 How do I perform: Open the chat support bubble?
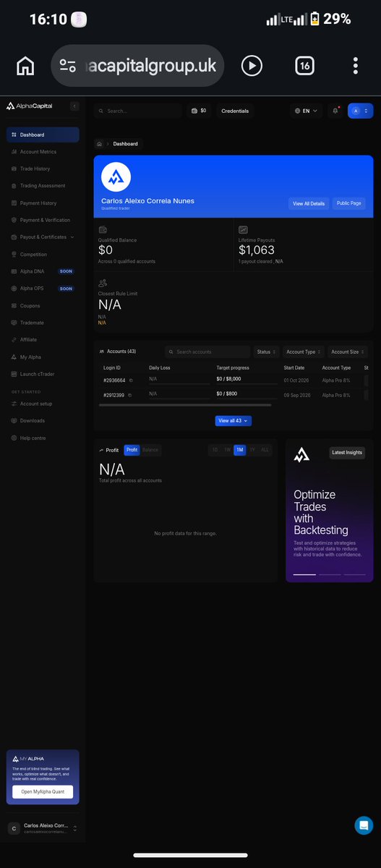[364, 825]
